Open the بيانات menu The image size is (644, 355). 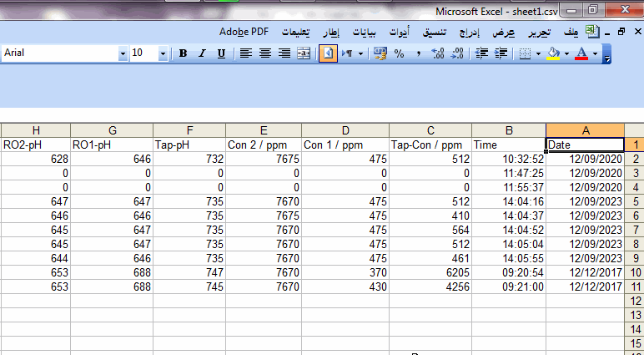pyautogui.click(x=365, y=32)
